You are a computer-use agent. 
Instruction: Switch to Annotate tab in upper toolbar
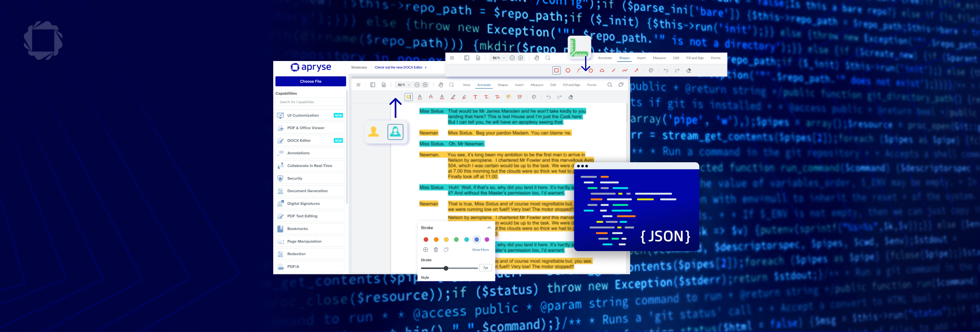point(605,58)
